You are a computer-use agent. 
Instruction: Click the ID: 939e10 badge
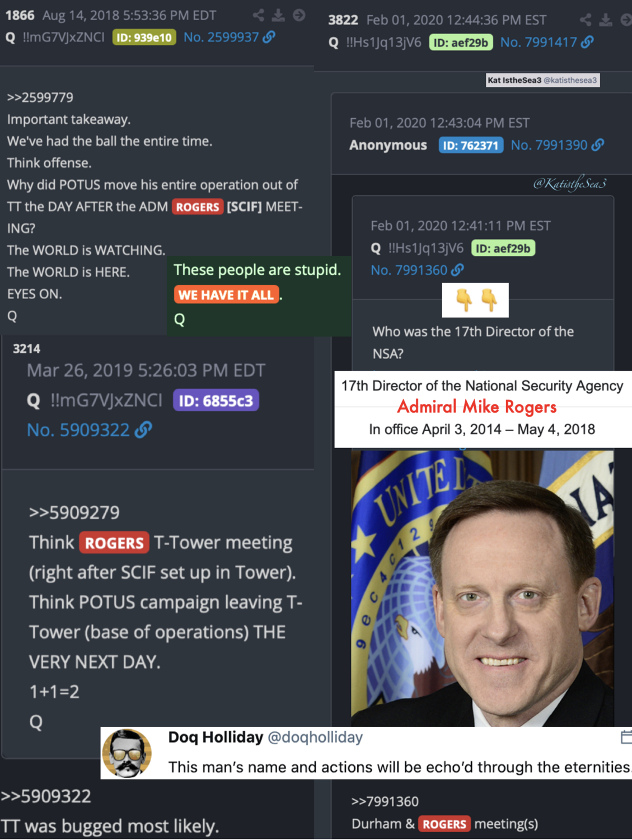(x=144, y=38)
